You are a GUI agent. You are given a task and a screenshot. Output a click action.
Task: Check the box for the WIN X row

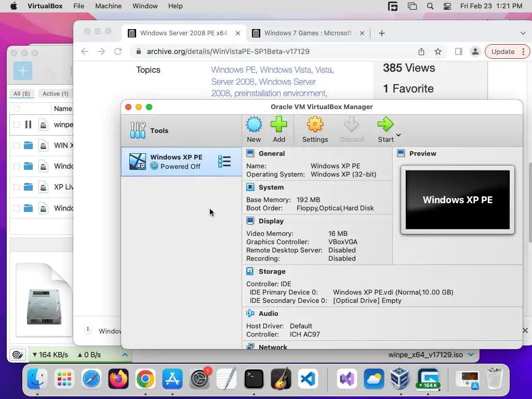point(16,145)
